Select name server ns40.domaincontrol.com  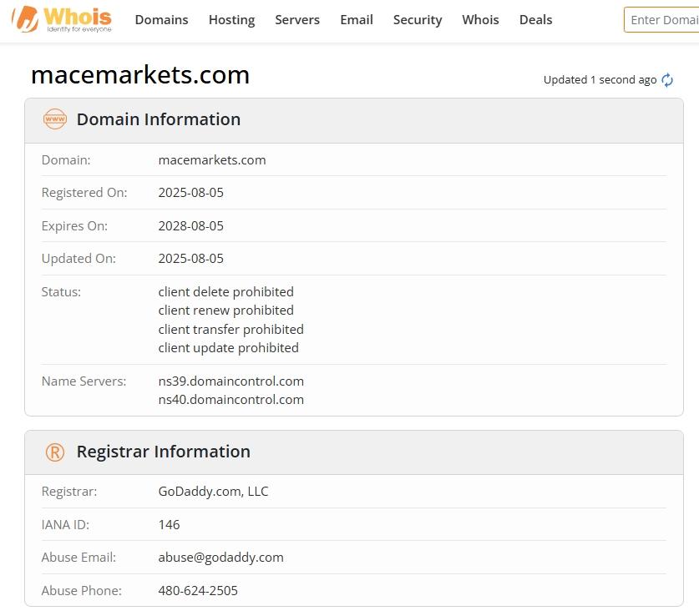point(231,400)
